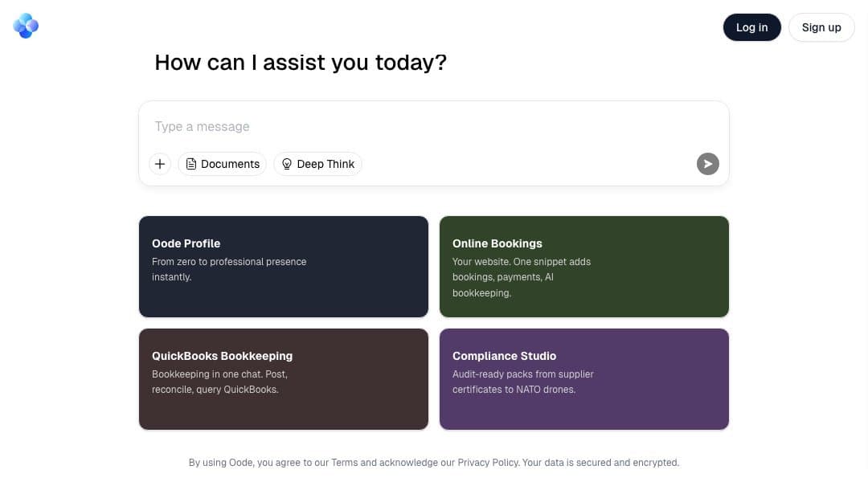Click the send message arrow icon

[x=706, y=163]
